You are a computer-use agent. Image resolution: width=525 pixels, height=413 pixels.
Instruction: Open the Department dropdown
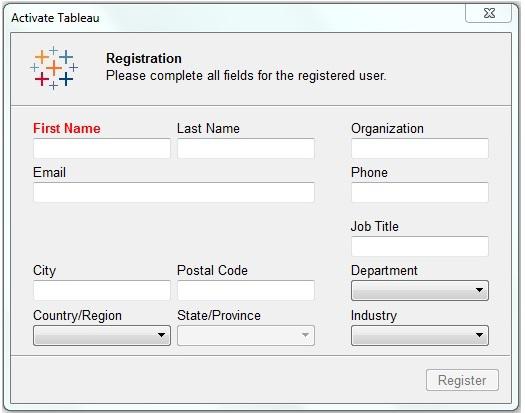pyautogui.click(x=420, y=290)
